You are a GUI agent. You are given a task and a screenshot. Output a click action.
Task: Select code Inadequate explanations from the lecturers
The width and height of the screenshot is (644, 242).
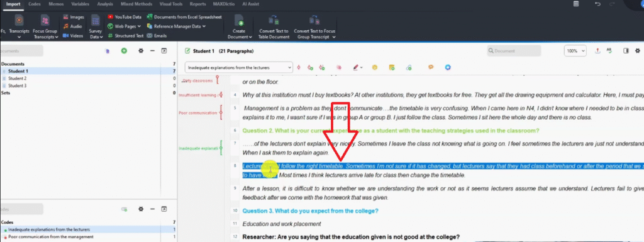coord(88,229)
